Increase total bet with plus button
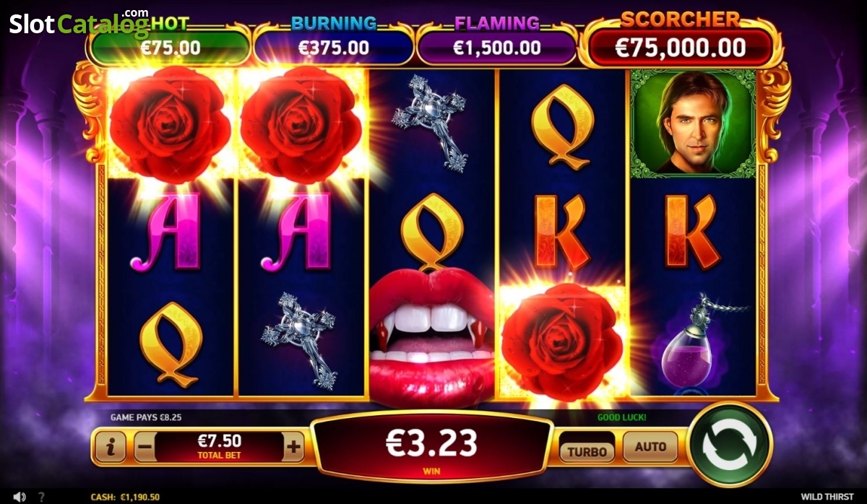 [x=293, y=448]
